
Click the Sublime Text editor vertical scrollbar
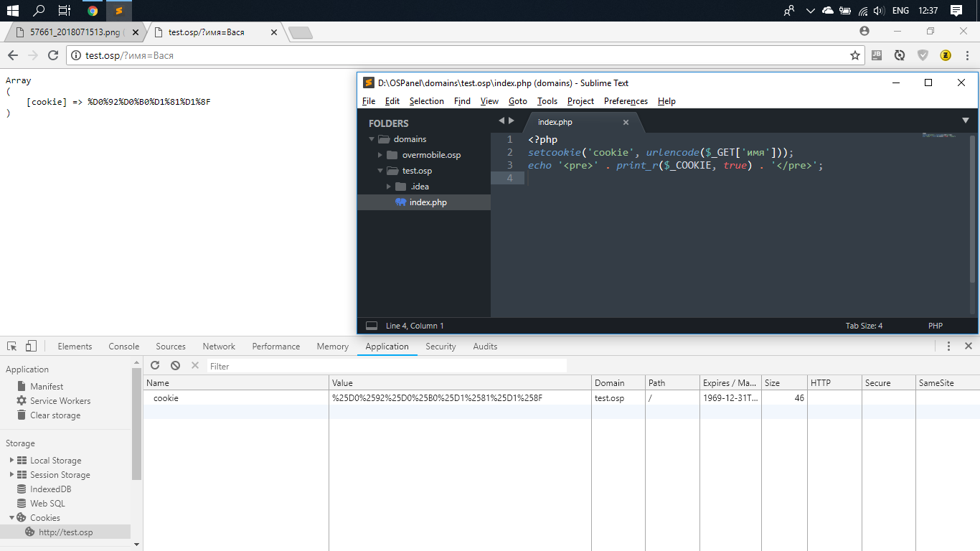click(973, 208)
